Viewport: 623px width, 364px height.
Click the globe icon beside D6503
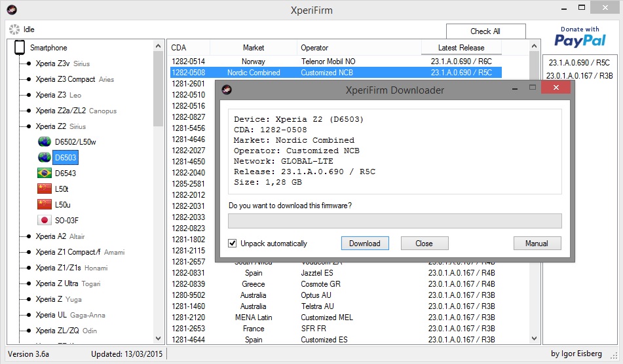coord(45,158)
